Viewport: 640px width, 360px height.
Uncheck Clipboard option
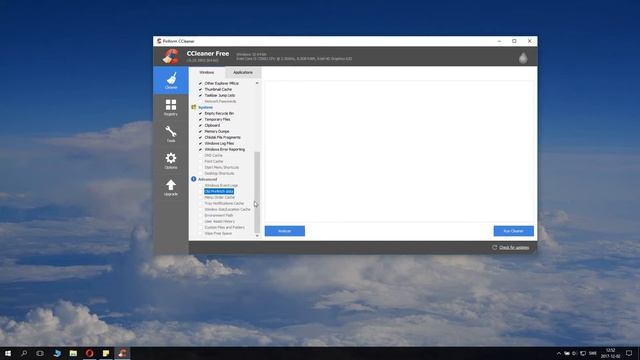[200, 125]
